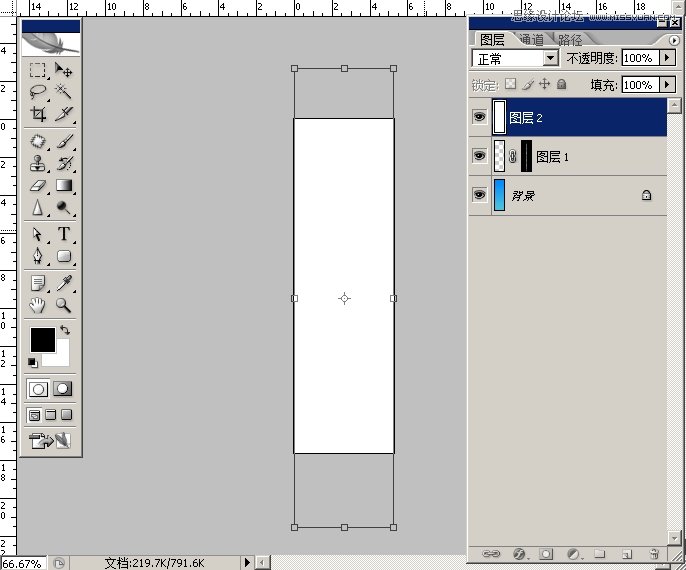Select the Crop tool
686x570 pixels.
38,114
